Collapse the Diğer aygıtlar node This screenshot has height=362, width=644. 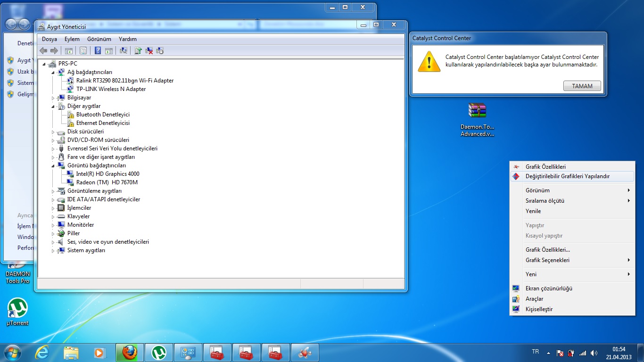click(x=53, y=106)
